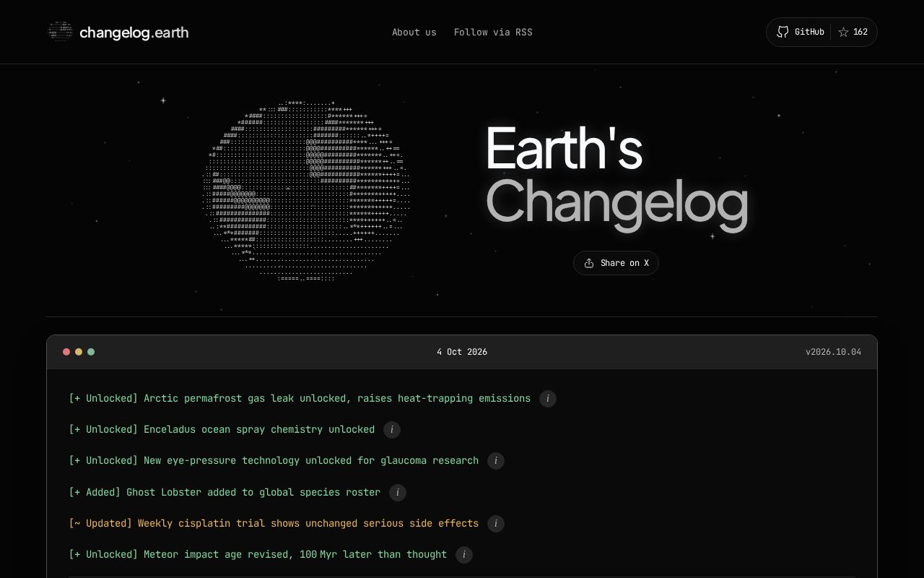Open info icon for Meteor impact age entry

(464, 555)
